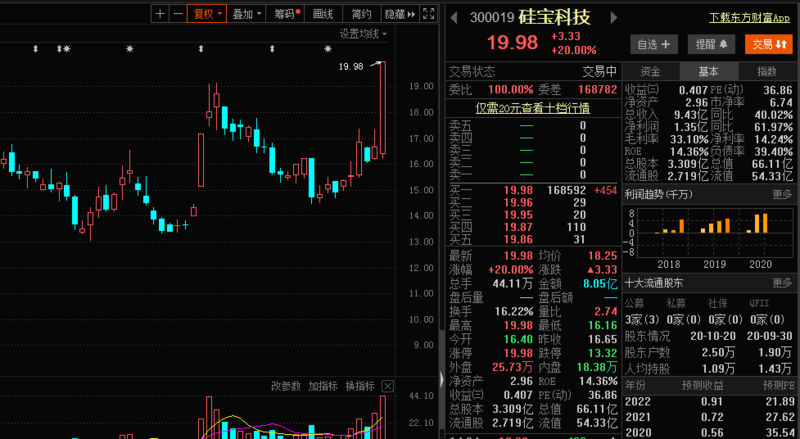This screenshot has width=800, height=439.
Task: Click 金额 value 8.05亿
Action: pos(600,283)
